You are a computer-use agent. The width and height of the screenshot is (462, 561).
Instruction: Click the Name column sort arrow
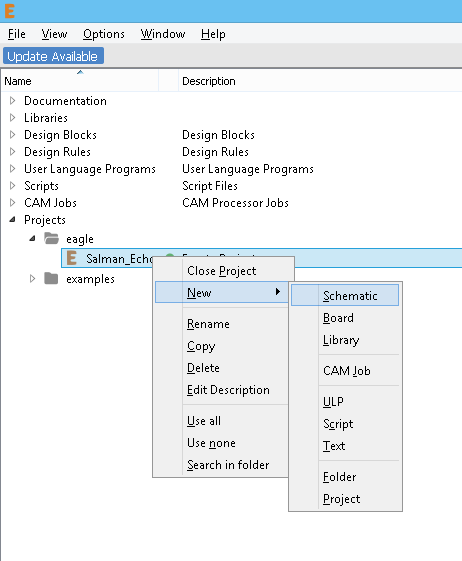tap(80, 72)
